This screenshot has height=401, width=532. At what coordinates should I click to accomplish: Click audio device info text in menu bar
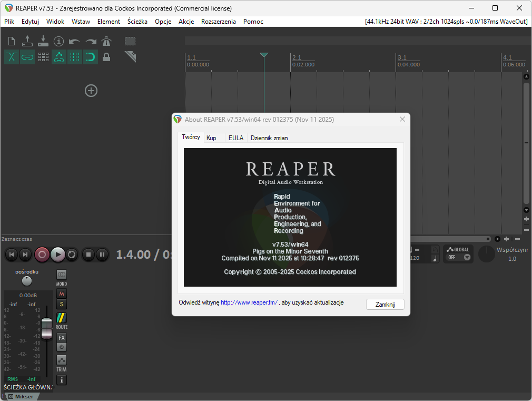(x=446, y=22)
